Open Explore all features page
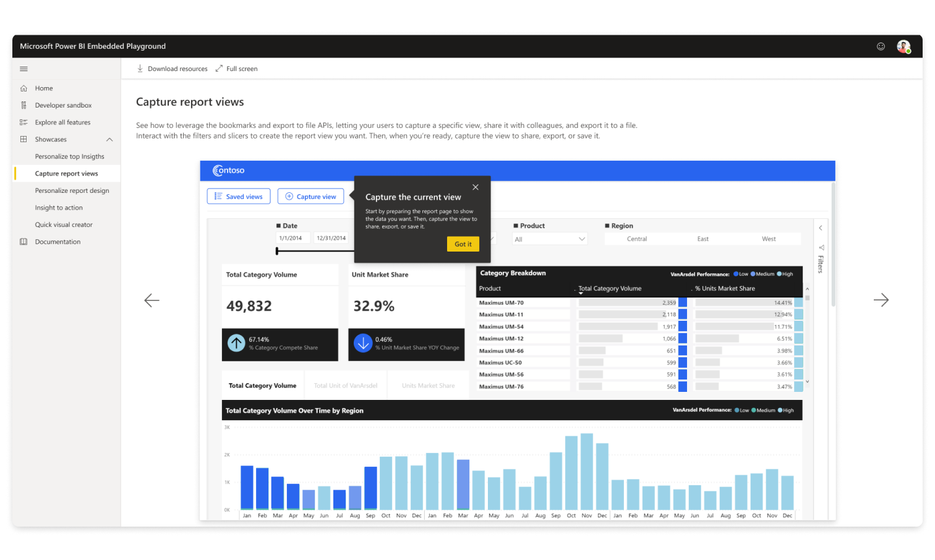The width and height of the screenshot is (935, 560). point(62,122)
